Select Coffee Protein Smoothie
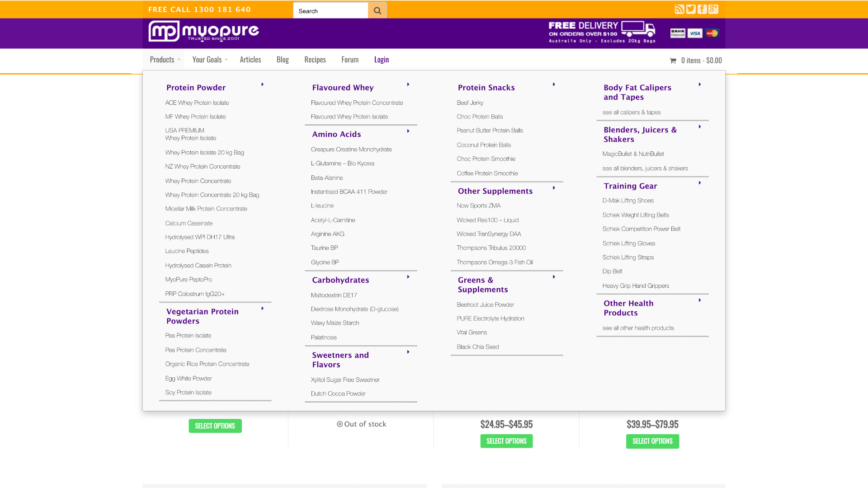868x488 pixels. [487, 174]
